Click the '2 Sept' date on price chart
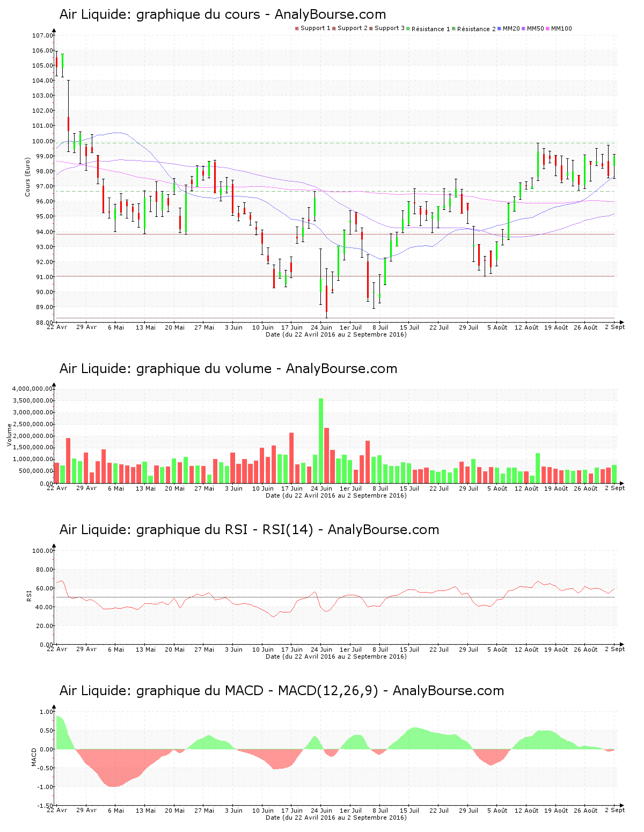644x832 pixels. click(615, 327)
